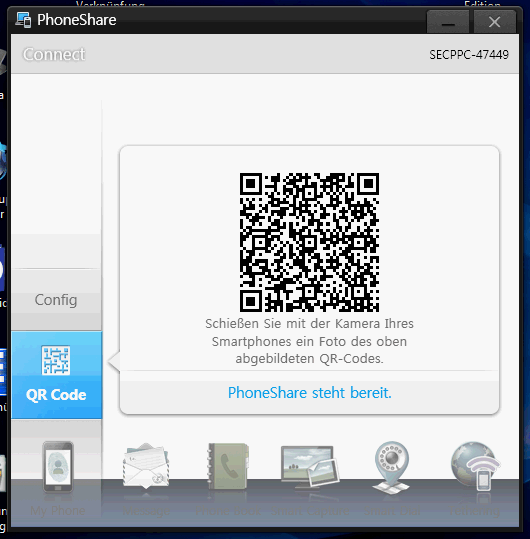Click the Connect header label
Image resolution: width=530 pixels, height=539 pixels.
click(54, 54)
